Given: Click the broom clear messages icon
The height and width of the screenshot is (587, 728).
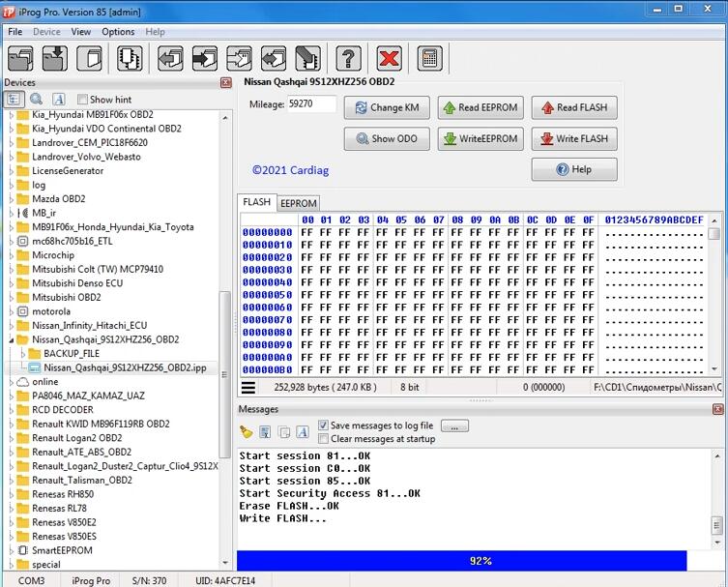Looking at the screenshot, I should pos(247,432).
